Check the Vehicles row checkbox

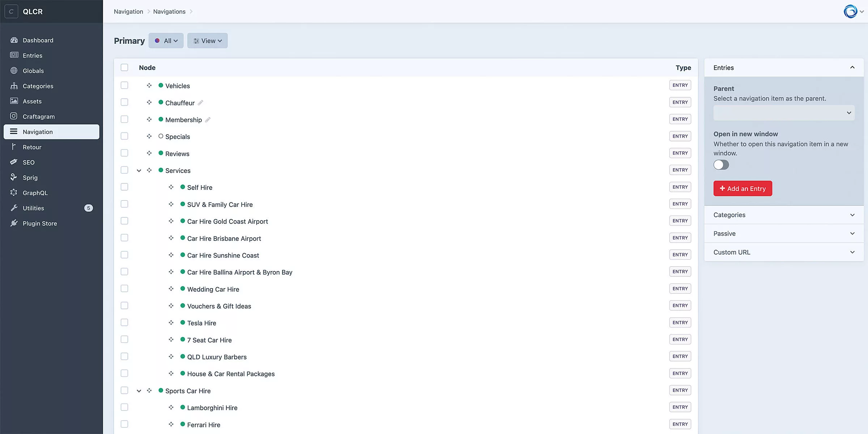tap(124, 85)
